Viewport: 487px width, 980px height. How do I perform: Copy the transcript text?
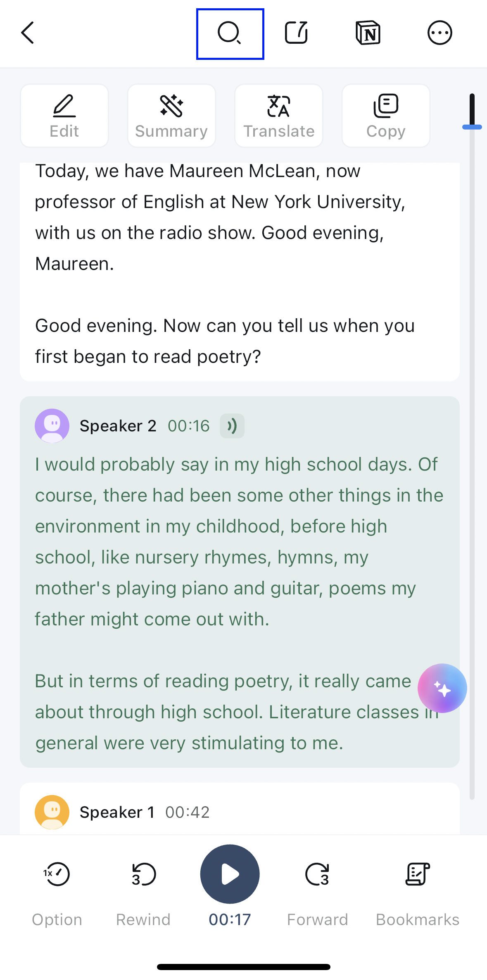(x=386, y=116)
